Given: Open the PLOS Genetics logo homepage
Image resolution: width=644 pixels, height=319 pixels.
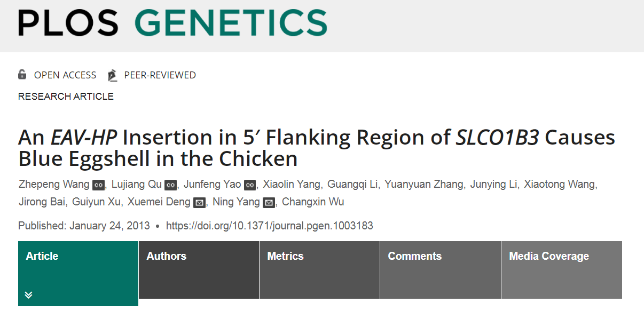Looking at the screenshot, I should click(172, 22).
